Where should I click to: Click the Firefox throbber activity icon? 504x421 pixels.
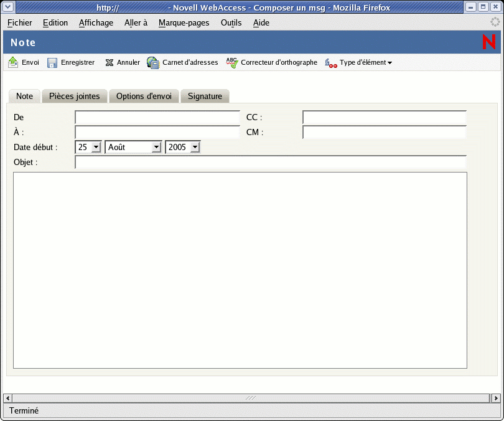(495, 22)
